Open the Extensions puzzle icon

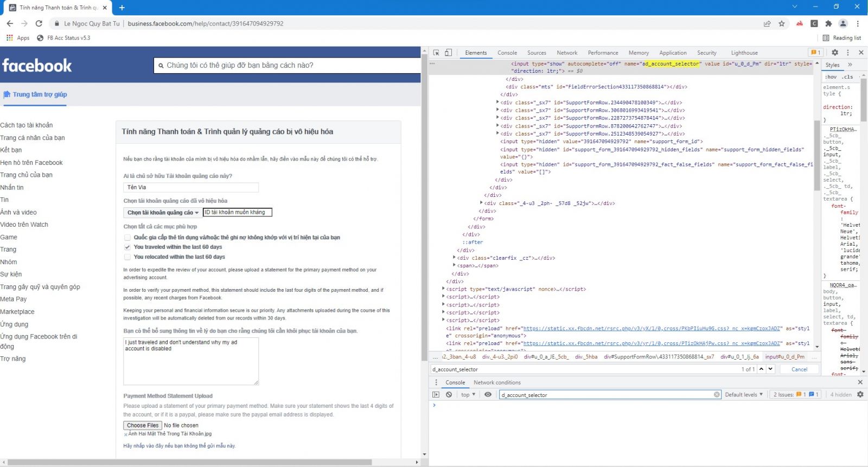828,23
